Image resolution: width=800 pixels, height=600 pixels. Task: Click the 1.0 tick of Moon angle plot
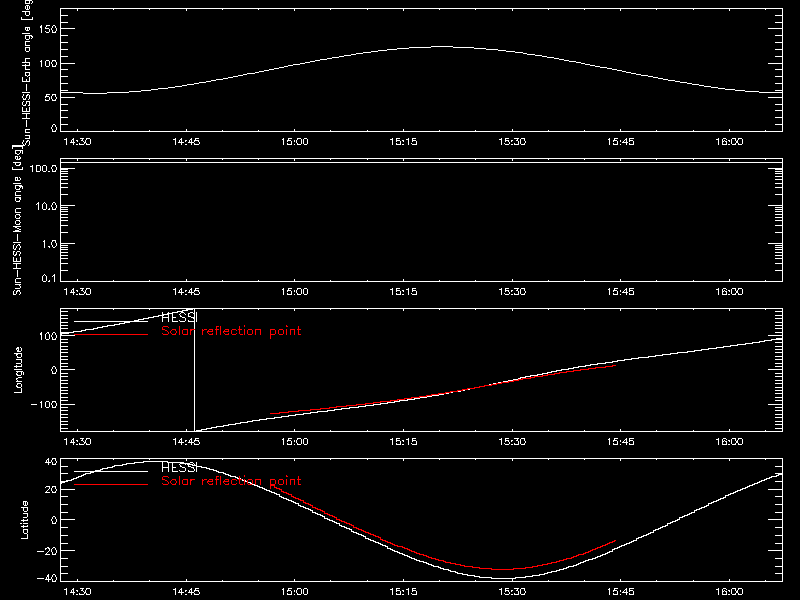point(49,244)
